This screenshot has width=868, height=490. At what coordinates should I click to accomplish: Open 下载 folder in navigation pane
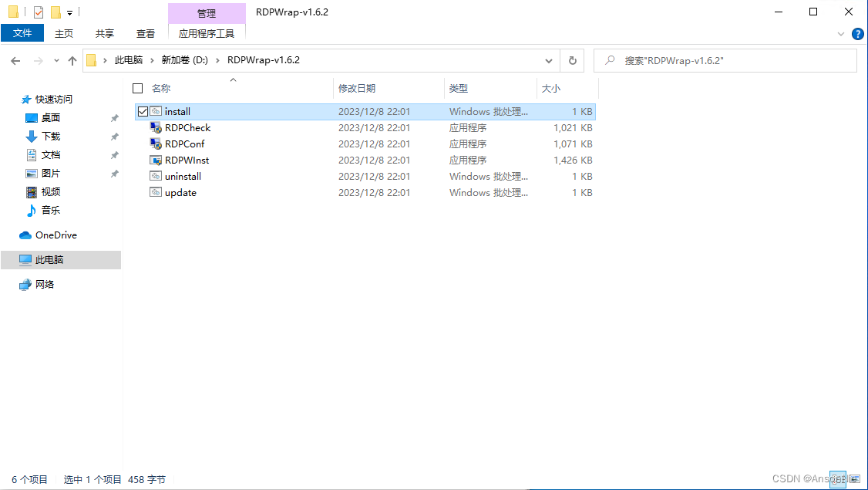(x=50, y=137)
